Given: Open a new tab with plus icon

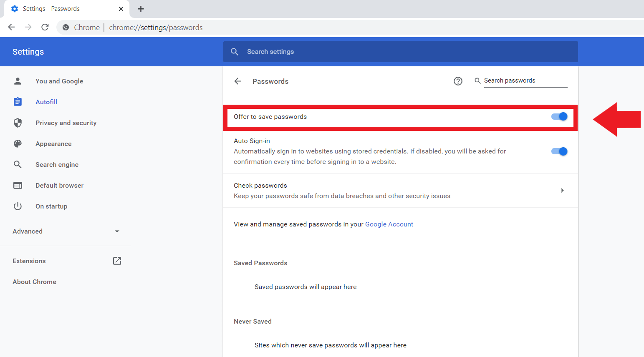Looking at the screenshot, I should pyautogui.click(x=141, y=9).
